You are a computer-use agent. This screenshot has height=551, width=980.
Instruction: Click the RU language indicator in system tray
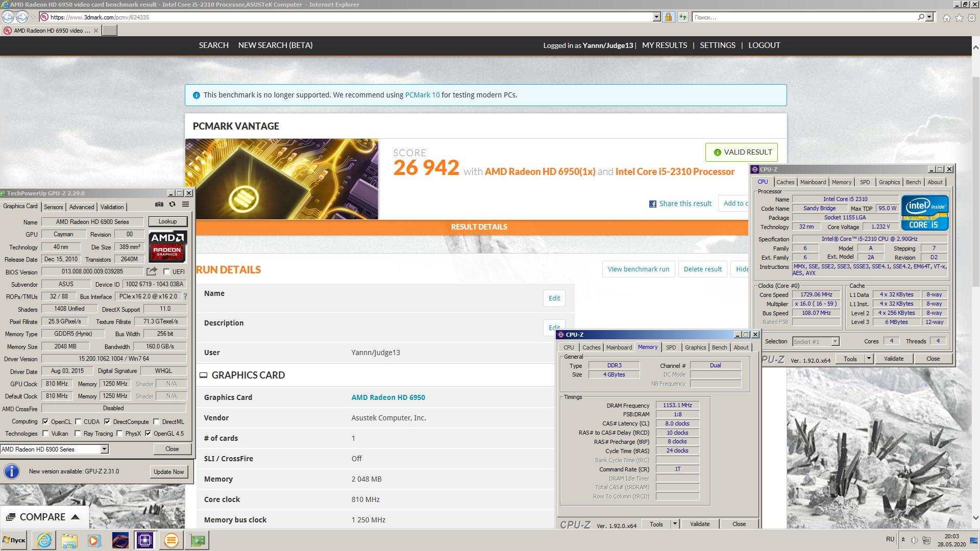(x=890, y=539)
